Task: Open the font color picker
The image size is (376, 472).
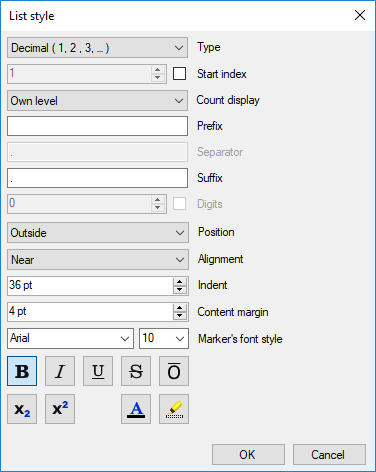Action: click(136, 409)
